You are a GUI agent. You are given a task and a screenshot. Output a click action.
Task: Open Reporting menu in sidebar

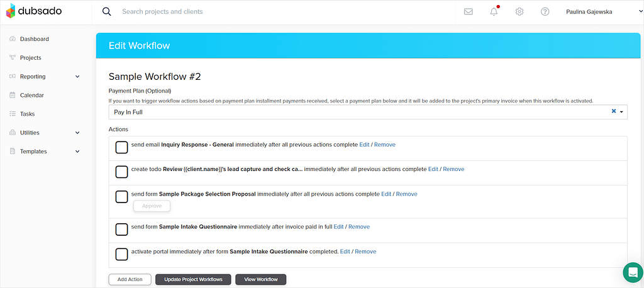coord(33,77)
